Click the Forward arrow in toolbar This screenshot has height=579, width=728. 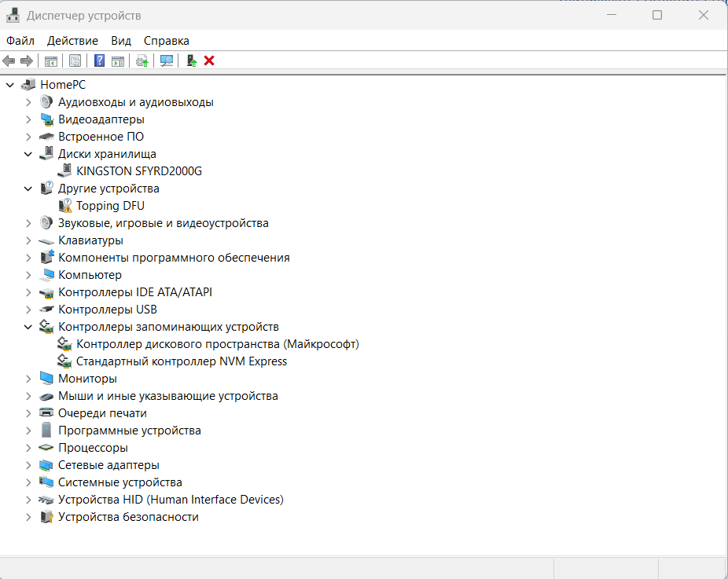coord(27,60)
